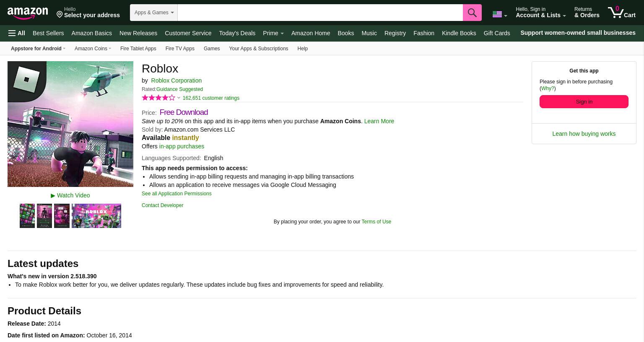Click Contact Developer link
The image size is (644, 342).
pos(162,205)
